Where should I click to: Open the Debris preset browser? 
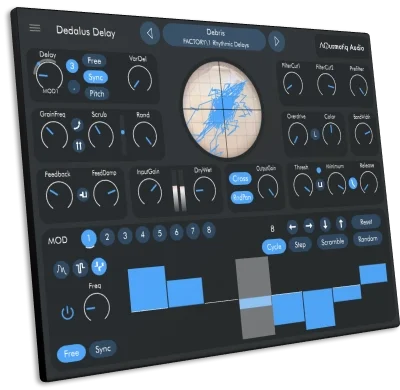coord(214,38)
